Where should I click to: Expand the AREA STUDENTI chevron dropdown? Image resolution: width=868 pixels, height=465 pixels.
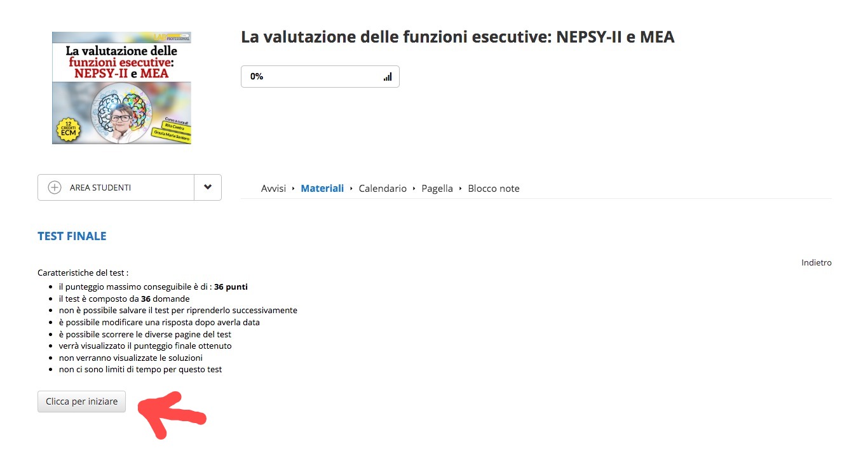pos(208,187)
